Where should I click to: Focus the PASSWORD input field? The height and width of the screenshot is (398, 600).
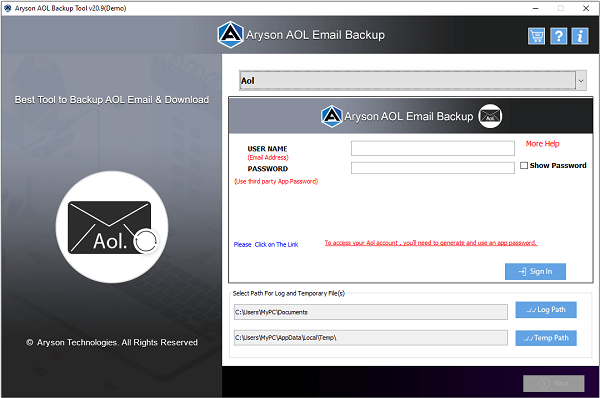point(433,168)
